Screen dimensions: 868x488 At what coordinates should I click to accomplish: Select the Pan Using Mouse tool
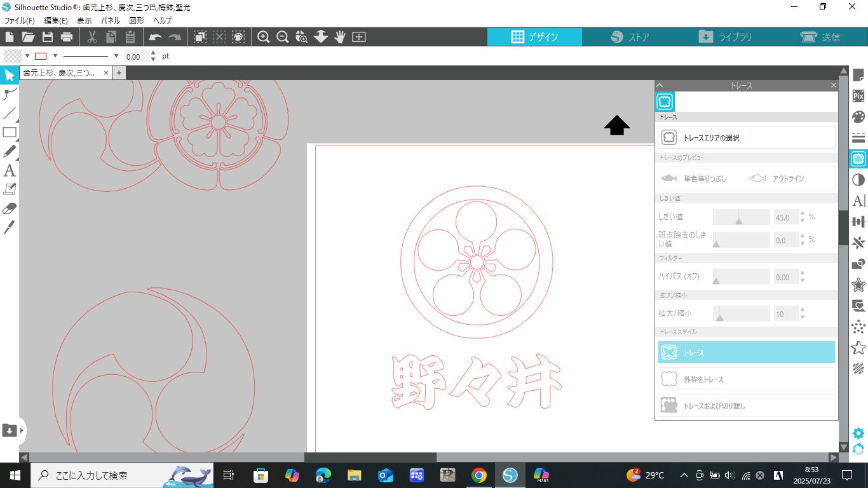point(341,36)
